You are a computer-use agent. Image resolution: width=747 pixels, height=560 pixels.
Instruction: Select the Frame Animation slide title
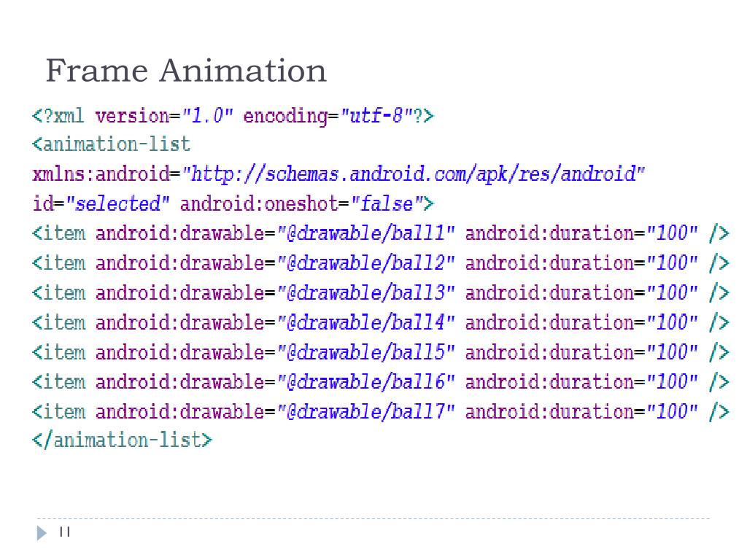coord(186,71)
